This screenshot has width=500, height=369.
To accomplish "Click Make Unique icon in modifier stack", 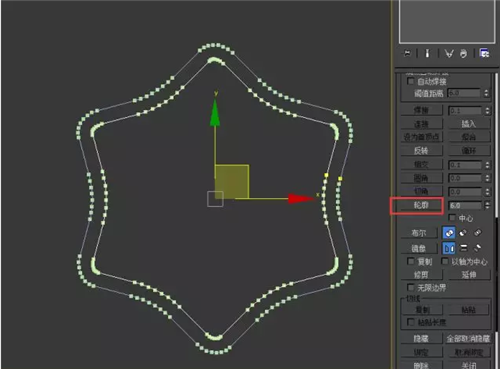I will coord(449,53).
